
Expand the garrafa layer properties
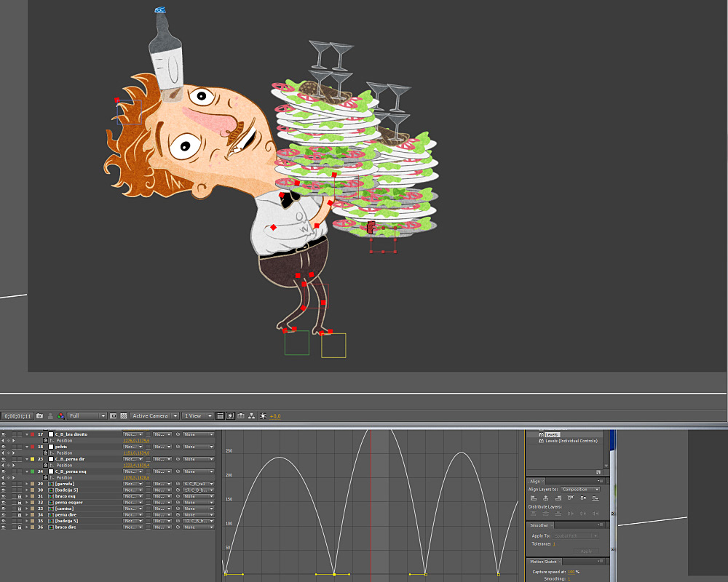(25, 484)
